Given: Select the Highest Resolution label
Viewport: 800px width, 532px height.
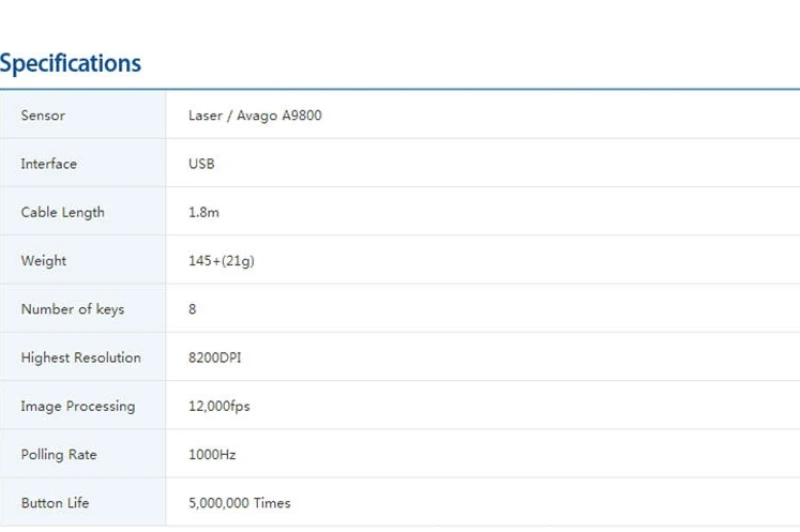Looking at the screenshot, I should point(81,358).
